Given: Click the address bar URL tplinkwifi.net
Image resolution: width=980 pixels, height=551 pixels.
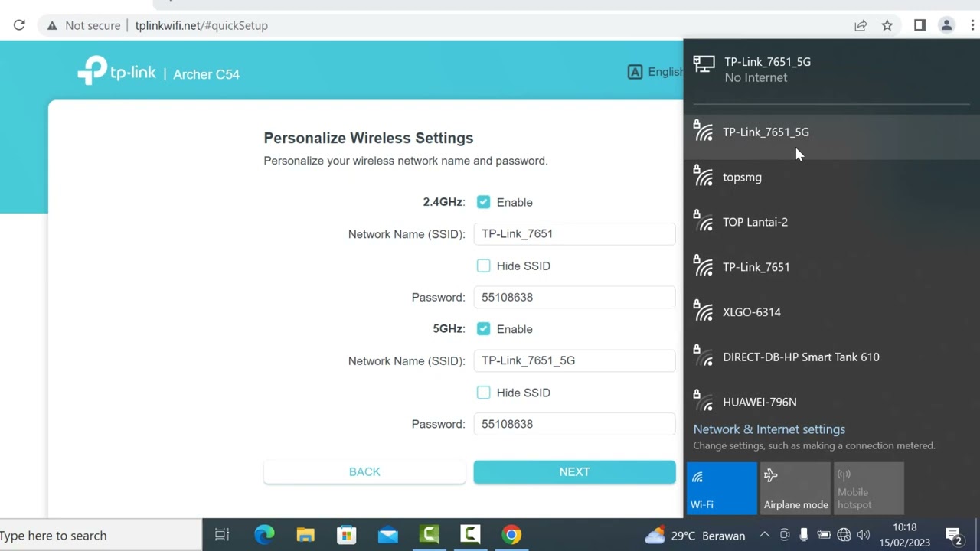Looking at the screenshot, I should (x=201, y=25).
